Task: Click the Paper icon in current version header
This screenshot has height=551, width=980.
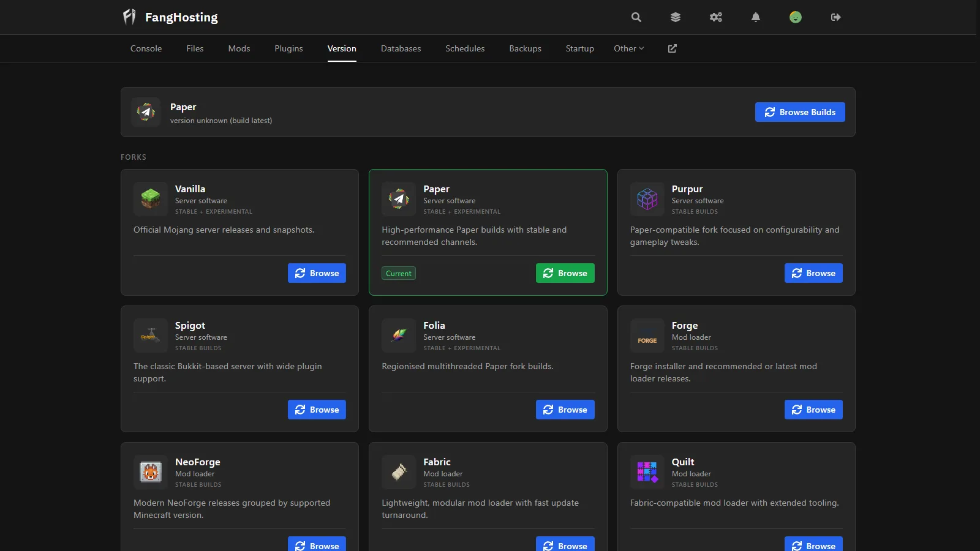Action: click(x=146, y=112)
